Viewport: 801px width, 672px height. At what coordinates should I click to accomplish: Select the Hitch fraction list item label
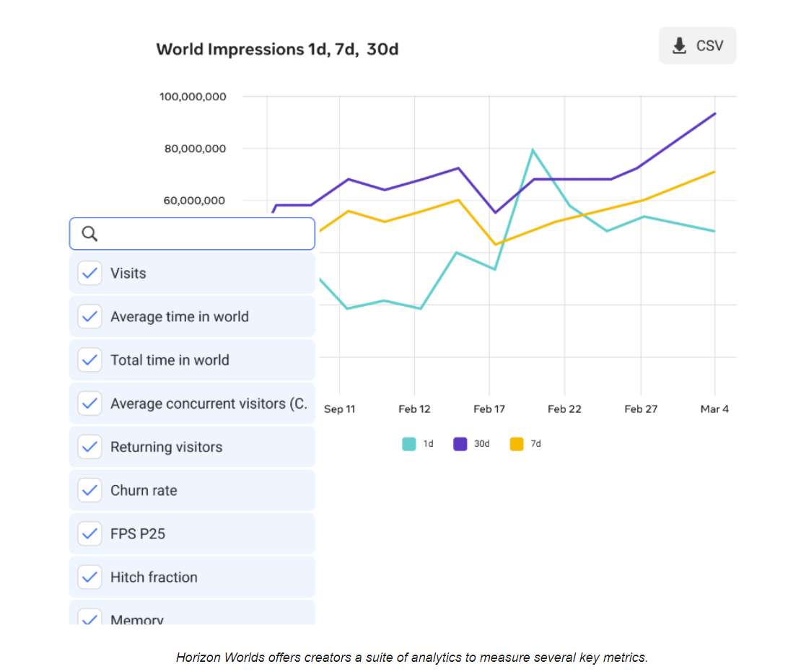click(154, 577)
